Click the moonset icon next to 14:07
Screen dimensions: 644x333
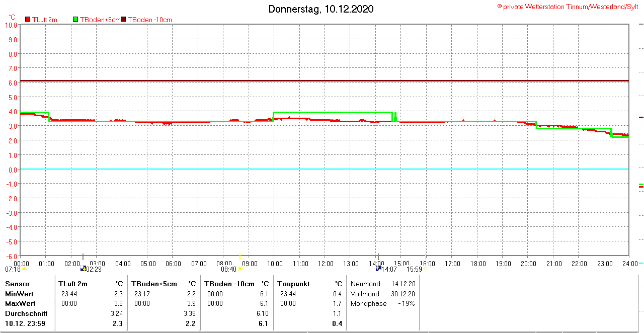(378, 269)
